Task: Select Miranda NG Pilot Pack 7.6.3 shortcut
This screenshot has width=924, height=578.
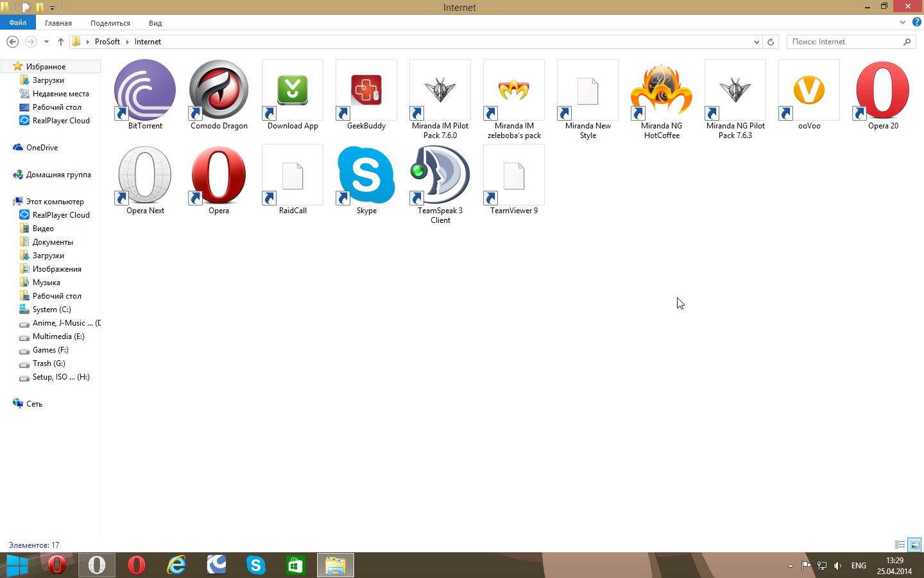Action: (x=735, y=90)
